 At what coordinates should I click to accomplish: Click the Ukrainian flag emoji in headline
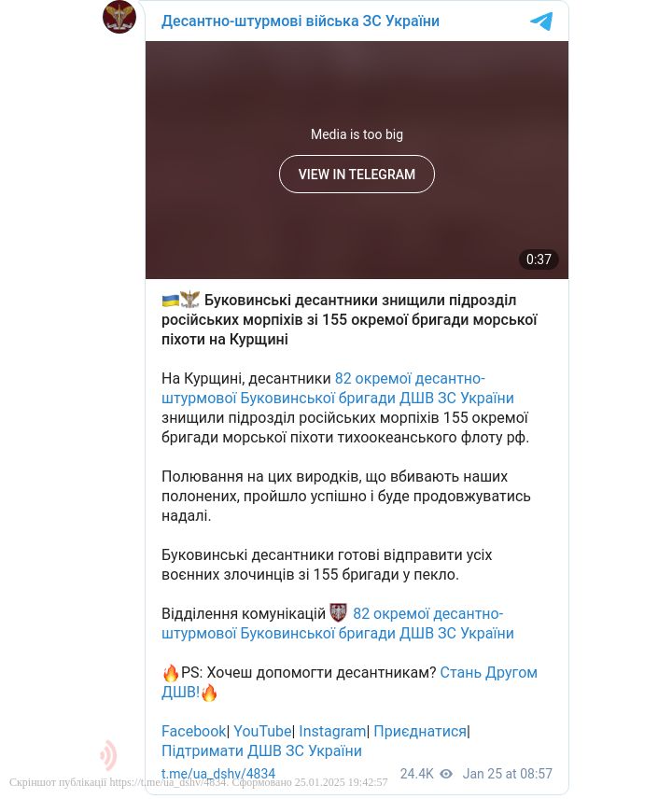[170, 301]
